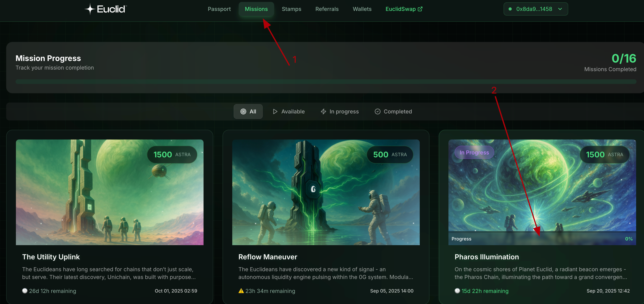Click the checkmark circle Completed icon
The height and width of the screenshot is (304, 644).
[x=377, y=112]
